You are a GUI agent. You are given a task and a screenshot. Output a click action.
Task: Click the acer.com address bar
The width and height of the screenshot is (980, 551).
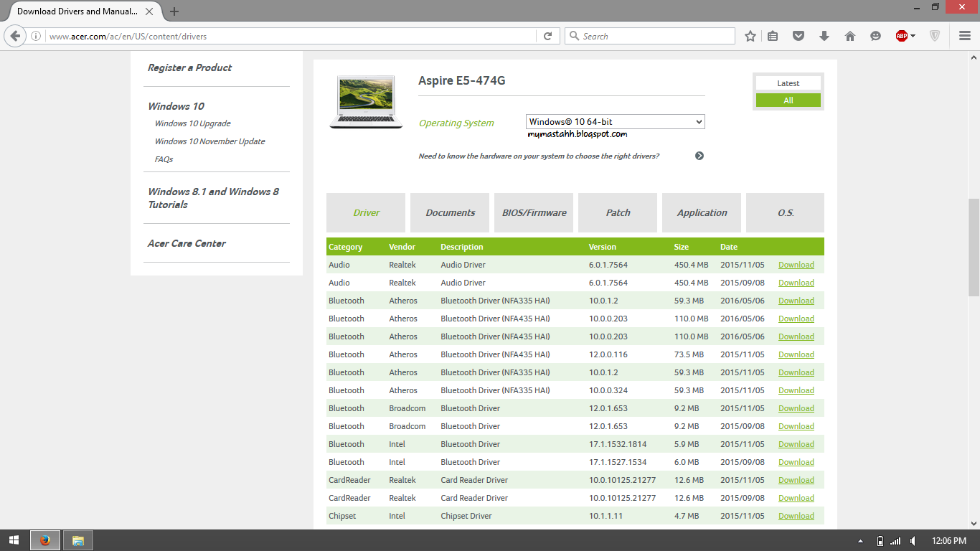291,36
